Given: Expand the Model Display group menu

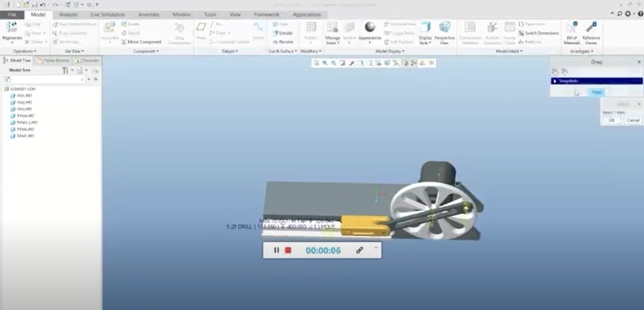Looking at the screenshot, I should pyautogui.click(x=390, y=52).
